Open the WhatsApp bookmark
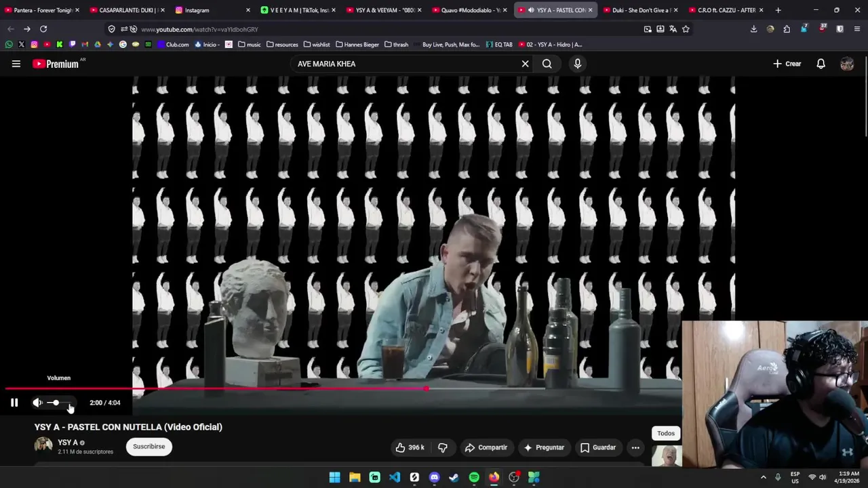 (x=9, y=45)
